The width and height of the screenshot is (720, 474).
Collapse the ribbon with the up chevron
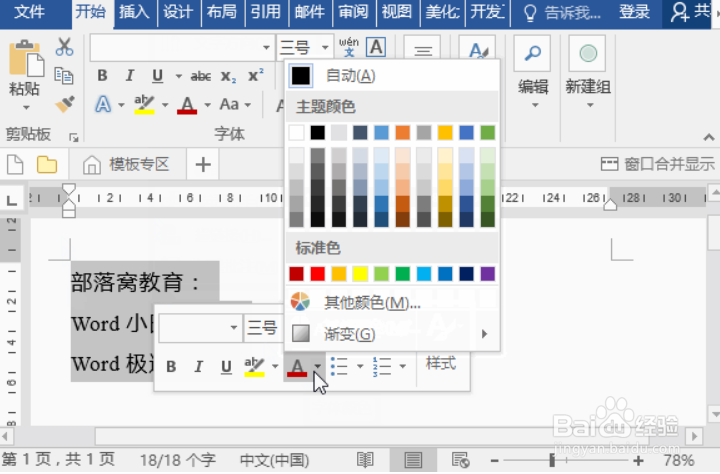[x=709, y=137]
